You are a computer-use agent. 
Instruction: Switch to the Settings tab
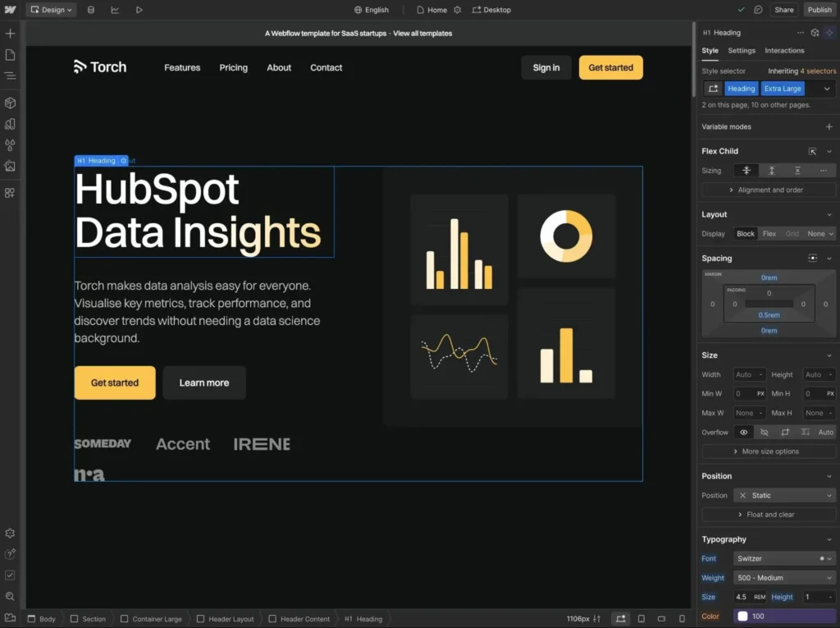(x=742, y=51)
